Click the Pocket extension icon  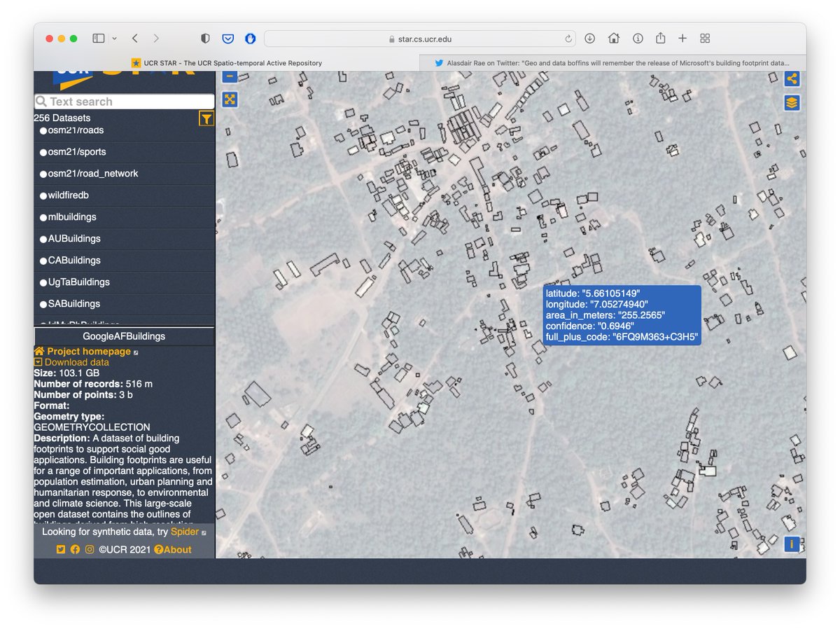point(227,39)
